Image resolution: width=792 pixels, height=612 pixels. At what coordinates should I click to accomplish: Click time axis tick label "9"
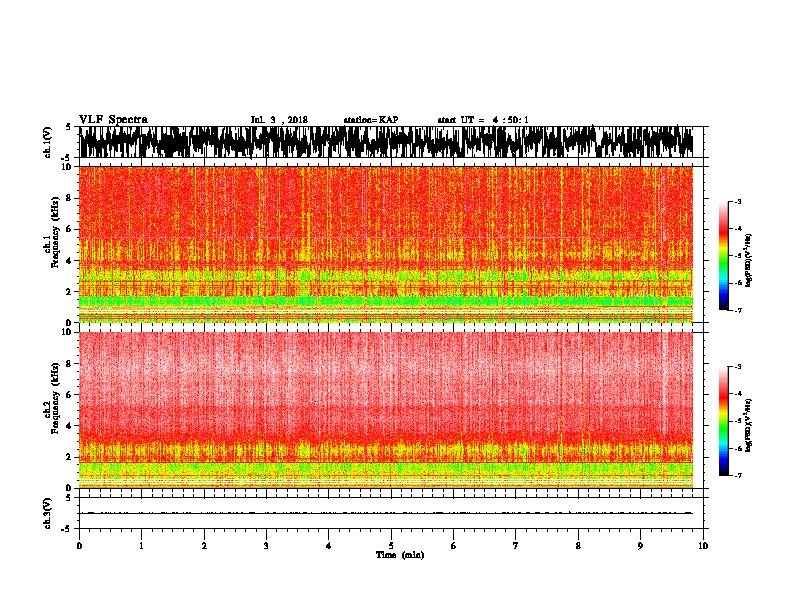click(640, 545)
